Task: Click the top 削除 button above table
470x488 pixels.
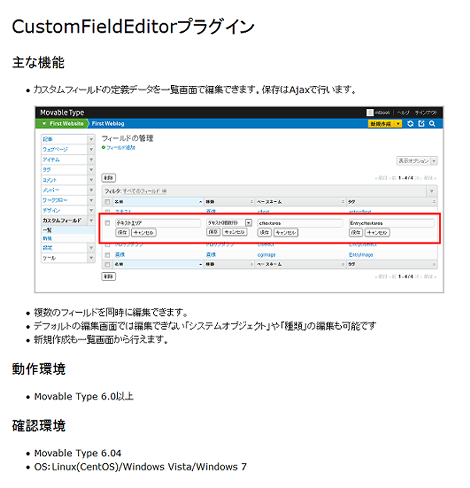Action: point(109,178)
